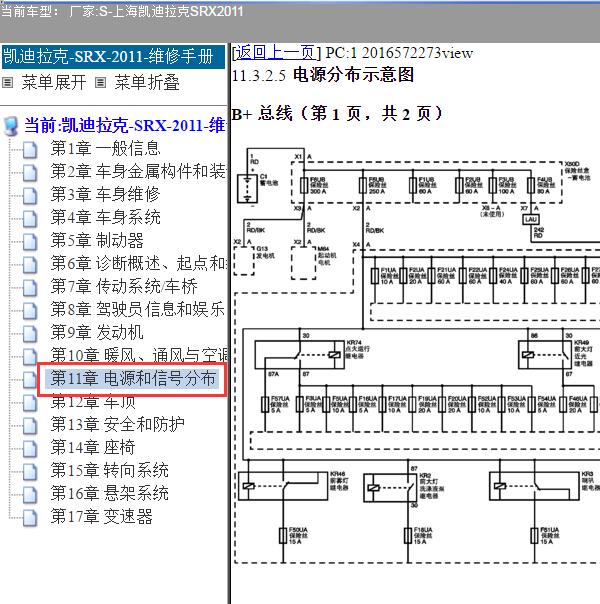Click the 返回上一页 link
600x604 pixels.
[275, 52]
